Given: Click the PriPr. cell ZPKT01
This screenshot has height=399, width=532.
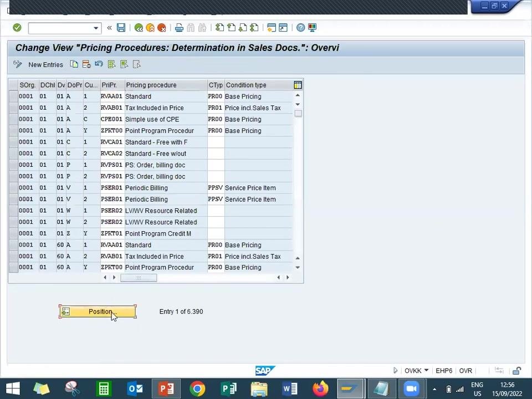Looking at the screenshot, I should [x=111, y=233].
